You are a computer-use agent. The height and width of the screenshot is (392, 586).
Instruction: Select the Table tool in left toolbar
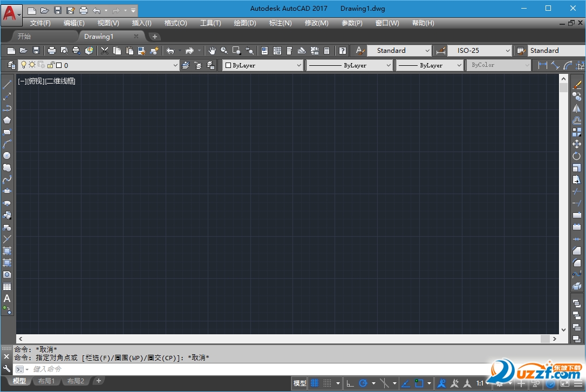[7, 286]
